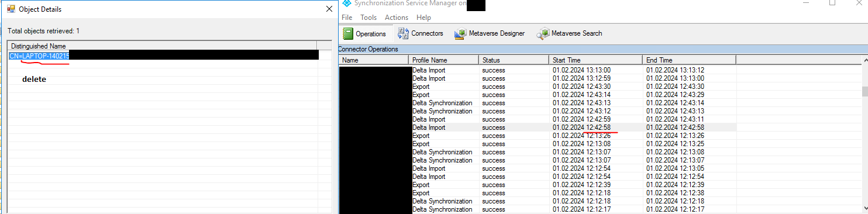The height and width of the screenshot is (214, 868).
Task: Open the Help menu
Action: [x=423, y=18]
